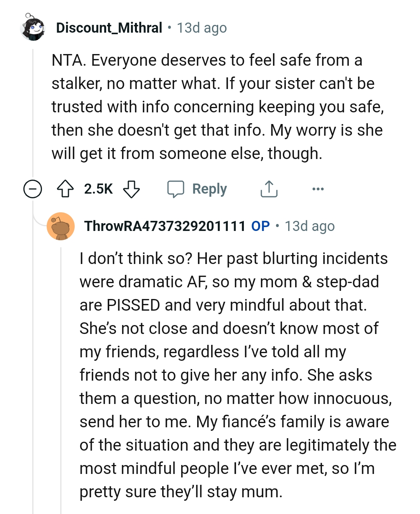Screen dimensions: 420x514
Task: Share the comment via share icon
Action: click(x=269, y=189)
